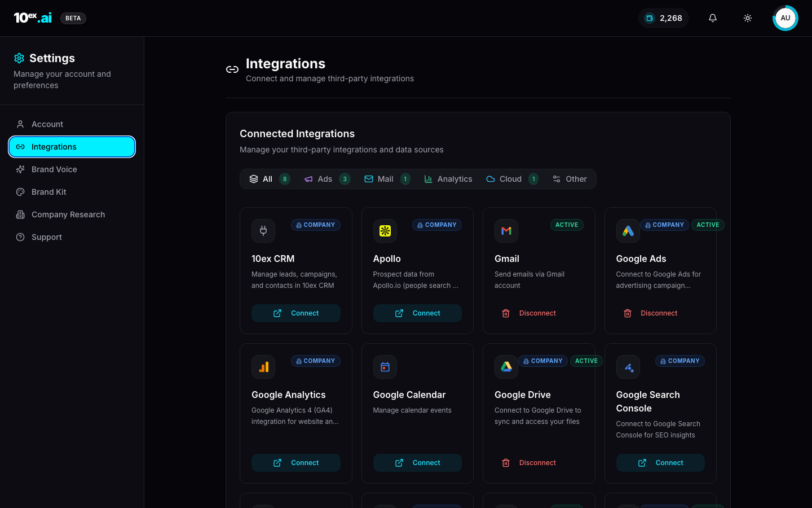Click the 10ex CRM plug icon
812x508 pixels.
click(x=263, y=231)
